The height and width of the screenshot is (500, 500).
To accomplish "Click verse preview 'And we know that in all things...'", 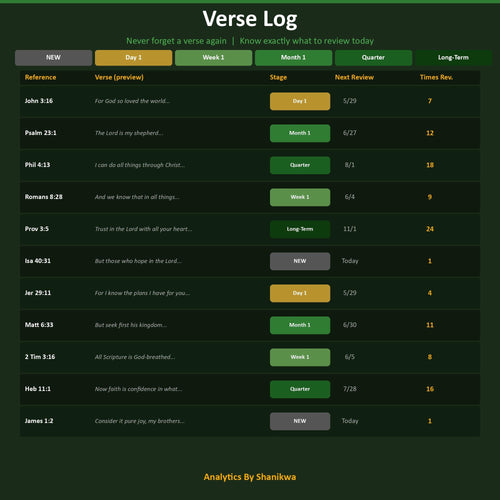I will [137, 197].
